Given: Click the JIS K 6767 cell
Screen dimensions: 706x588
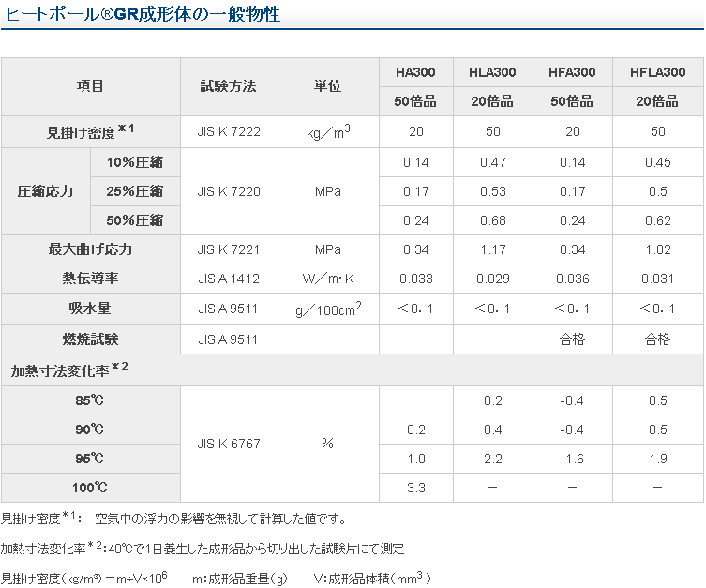Looking at the screenshot, I should click(x=229, y=444).
